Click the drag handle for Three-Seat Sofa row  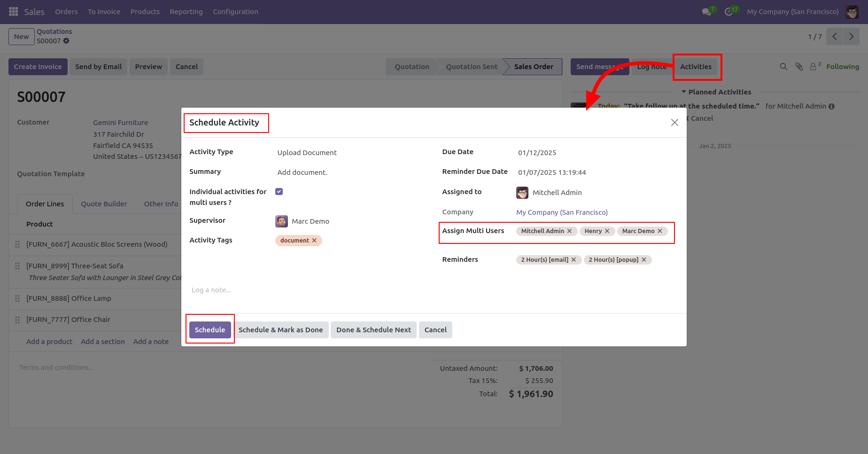[x=17, y=266]
